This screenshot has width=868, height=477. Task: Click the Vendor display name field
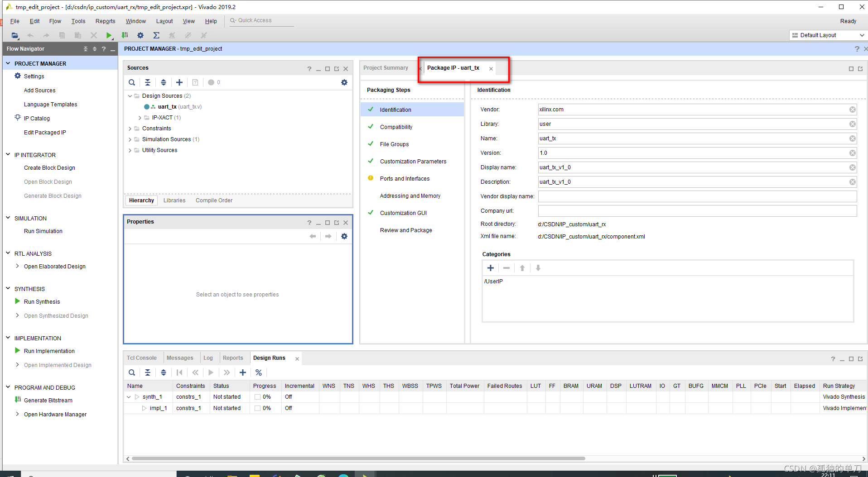point(697,196)
